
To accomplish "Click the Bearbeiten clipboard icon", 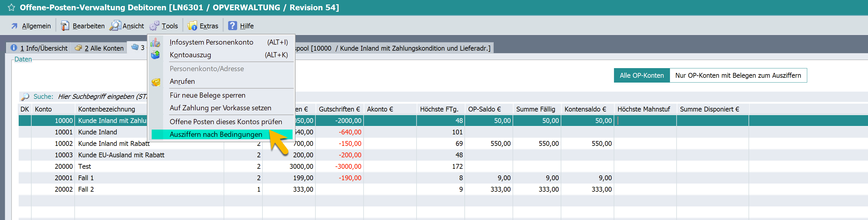I will click(x=65, y=26).
